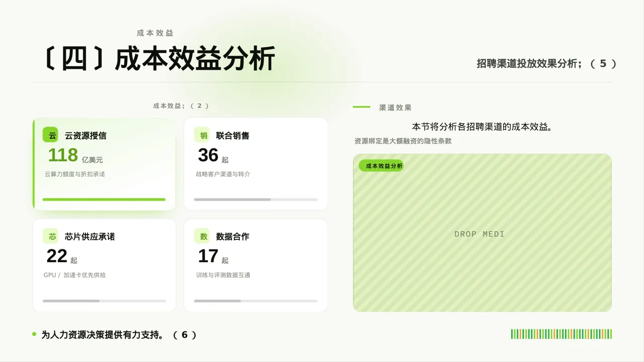This screenshot has height=362, width=644.
Task: Click the 成本效益分析 green tag on placeholder
Action: click(381, 166)
